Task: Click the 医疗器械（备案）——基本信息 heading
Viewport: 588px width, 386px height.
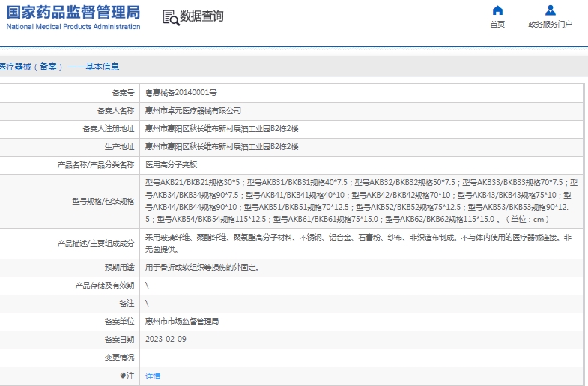Action: 59,67
